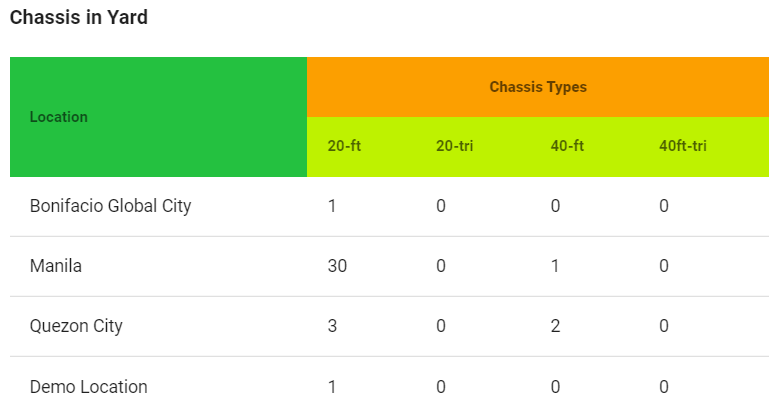Click the Location column header

pyautogui.click(x=59, y=117)
